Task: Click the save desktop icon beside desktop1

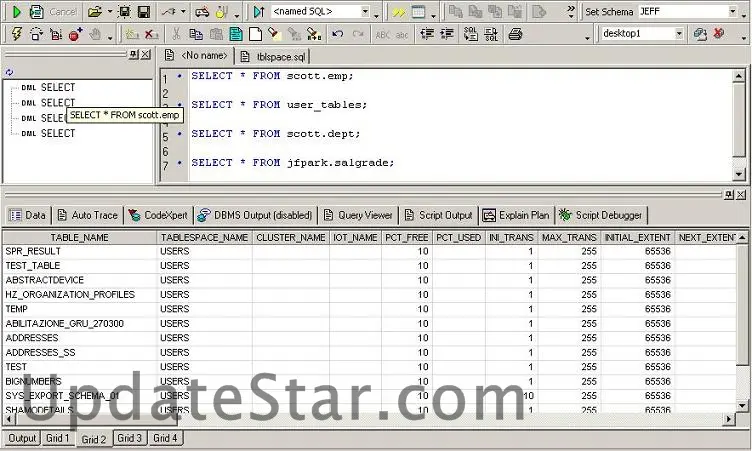Action: (x=700, y=34)
